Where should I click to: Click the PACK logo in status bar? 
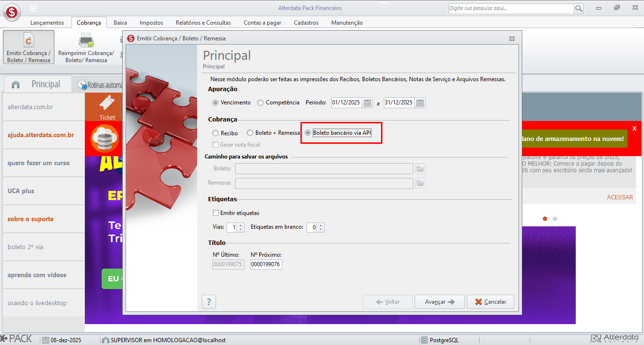coord(16,339)
